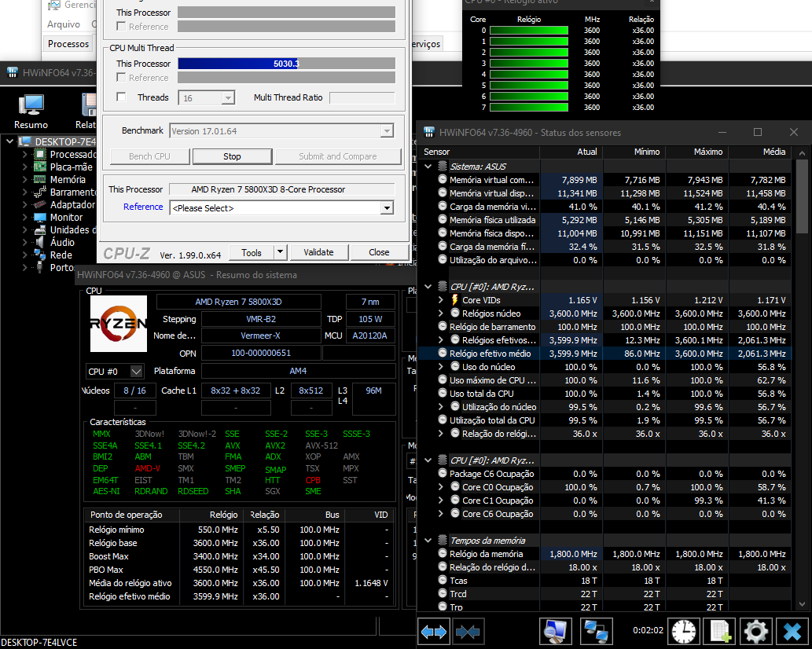This screenshot has width=812, height=649.
Task: Click the Tools button in CPU-Z
Action: (x=252, y=252)
